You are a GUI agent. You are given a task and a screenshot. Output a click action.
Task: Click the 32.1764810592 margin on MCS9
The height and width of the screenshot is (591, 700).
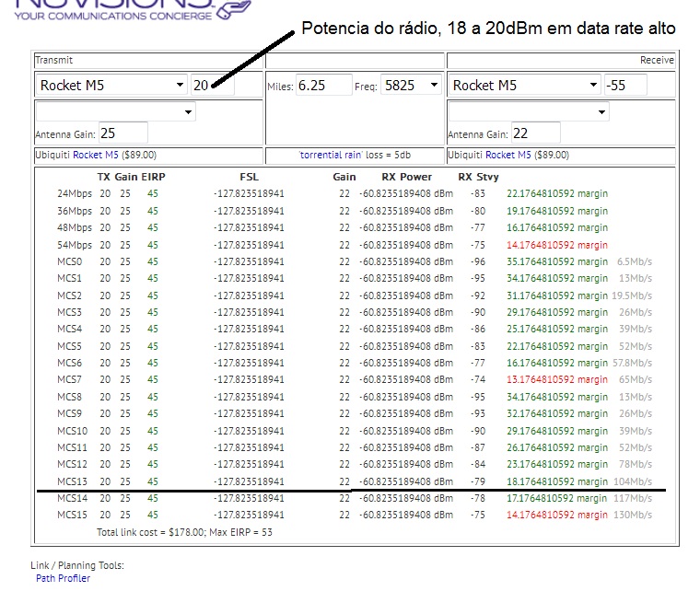point(557,413)
